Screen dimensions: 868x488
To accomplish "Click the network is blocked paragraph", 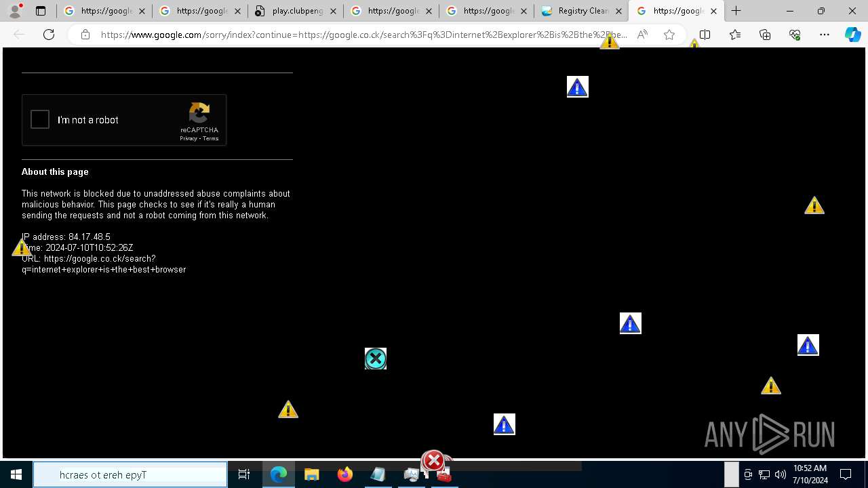I will pyautogui.click(x=156, y=204).
